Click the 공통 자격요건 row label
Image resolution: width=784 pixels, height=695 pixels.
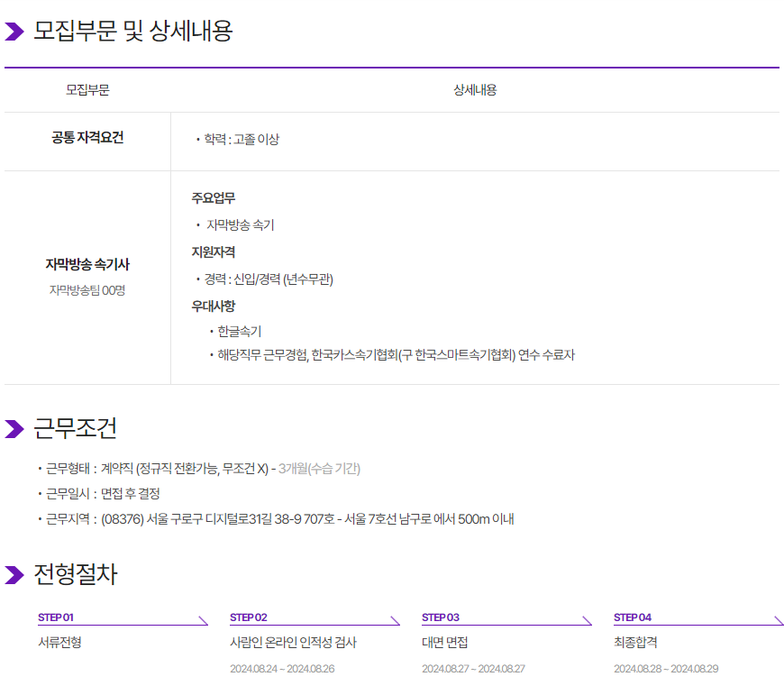87,138
